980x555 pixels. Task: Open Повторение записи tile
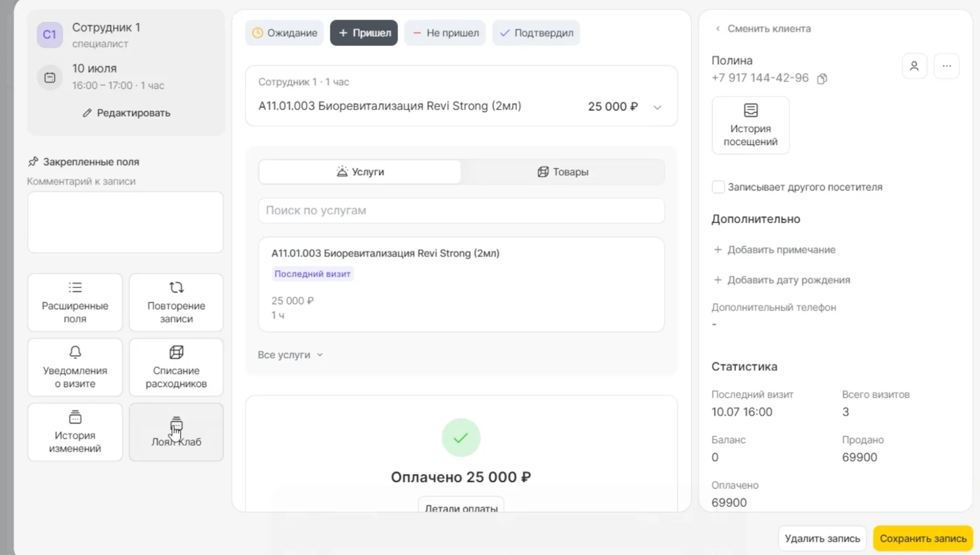pyautogui.click(x=176, y=303)
